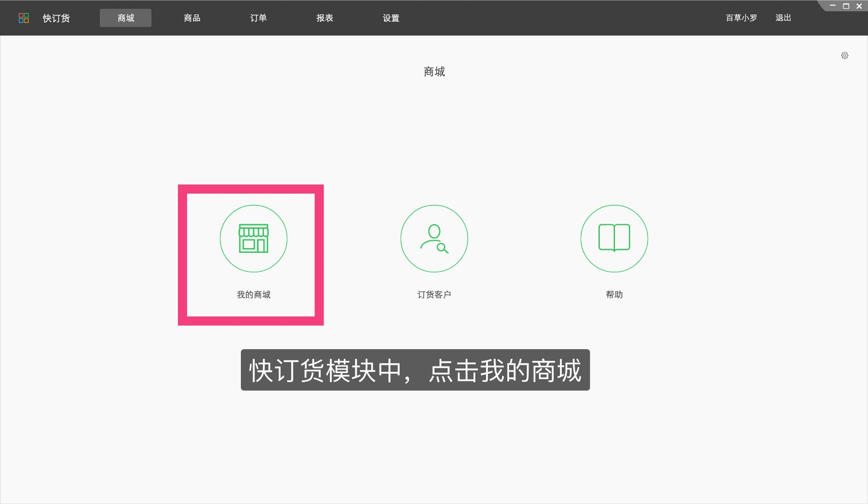The width and height of the screenshot is (868, 504).
Task: Click the maximize button of the window
Action: pyautogui.click(x=845, y=6)
